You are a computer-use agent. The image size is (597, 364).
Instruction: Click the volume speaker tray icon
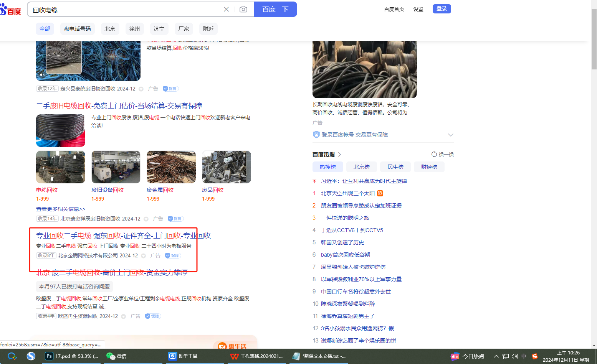[x=515, y=356]
